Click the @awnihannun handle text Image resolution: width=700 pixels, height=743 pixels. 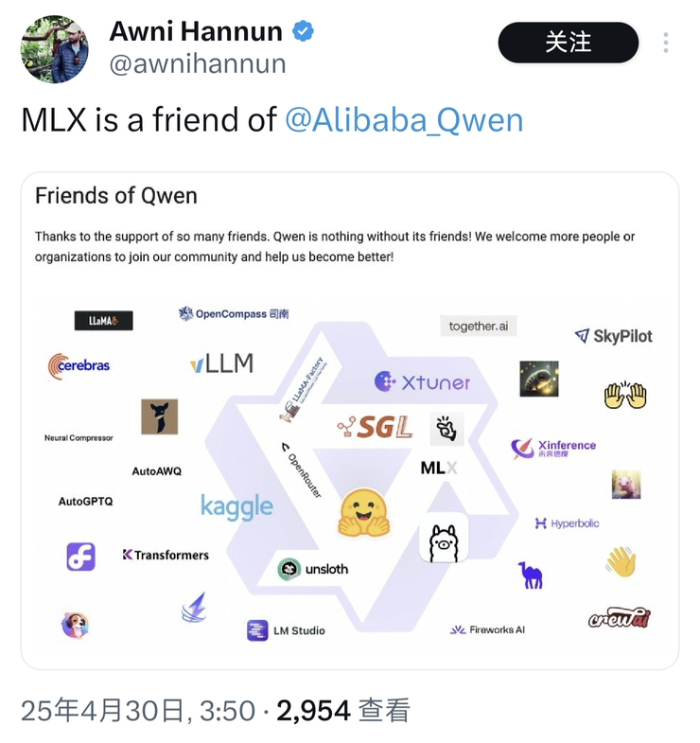pos(198,64)
